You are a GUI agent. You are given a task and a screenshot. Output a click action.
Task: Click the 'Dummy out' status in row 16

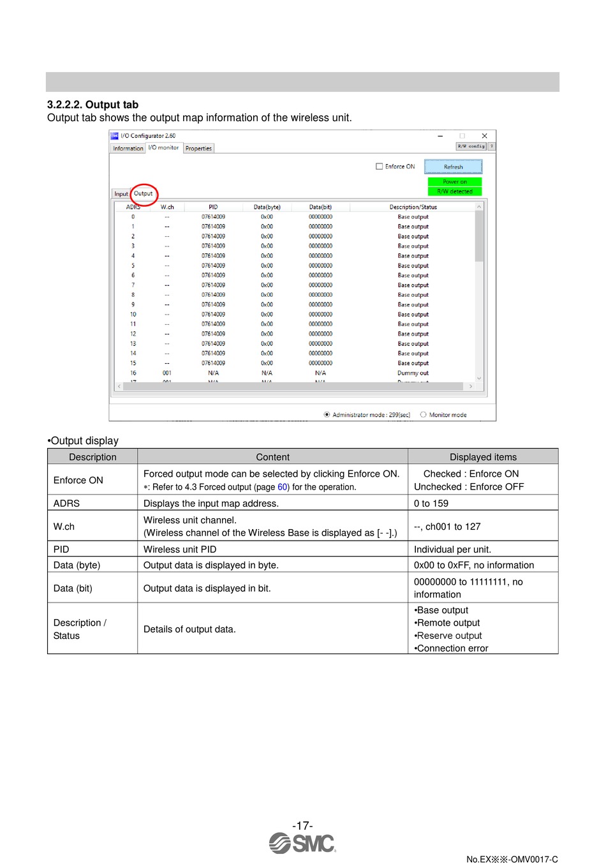coord(413,373)
